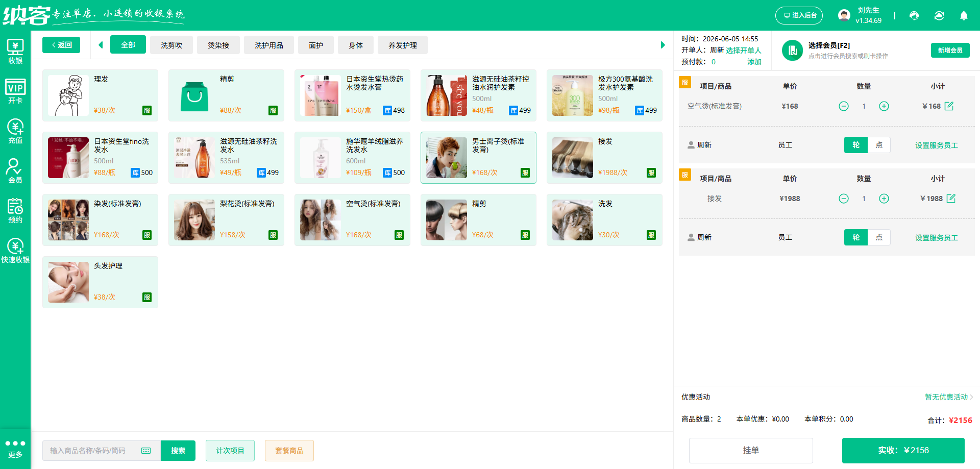Screen dimensions: 980x469
Task: Increase quantity of 接发 item
Action: click(x=884, y=199)
